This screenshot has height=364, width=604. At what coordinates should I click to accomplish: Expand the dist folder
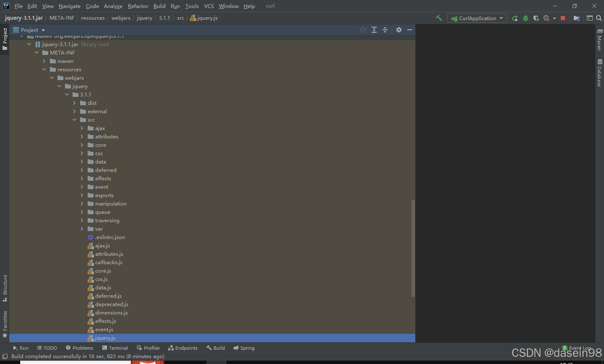74,103
